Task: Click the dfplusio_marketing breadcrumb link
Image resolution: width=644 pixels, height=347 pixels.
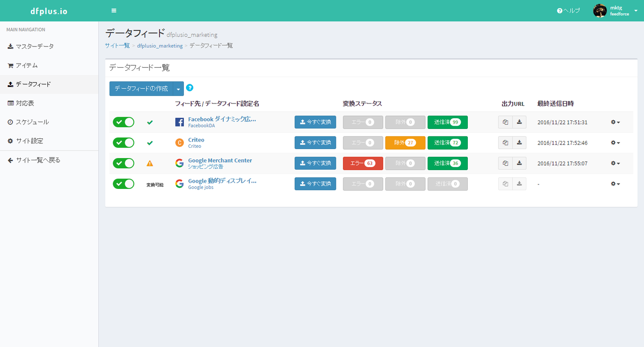Action: tap(160, 46)
